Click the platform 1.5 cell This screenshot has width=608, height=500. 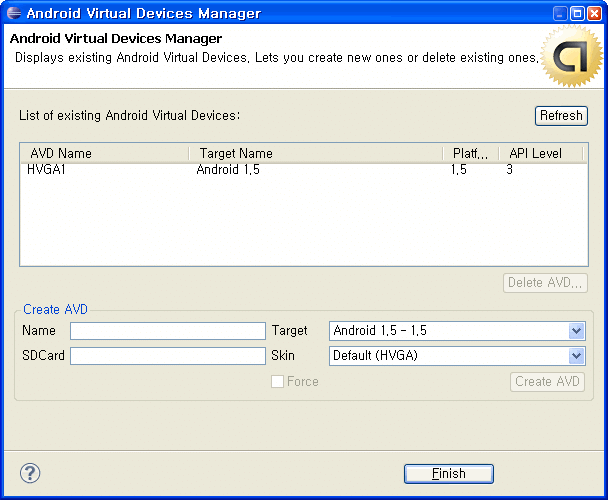[459, 170]
